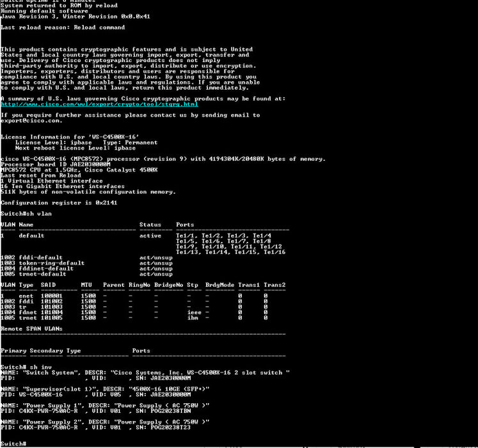478x448 pixels.
Task: Click 'token-ring-default' VLAN name
Action: click(x=52, y=263)
